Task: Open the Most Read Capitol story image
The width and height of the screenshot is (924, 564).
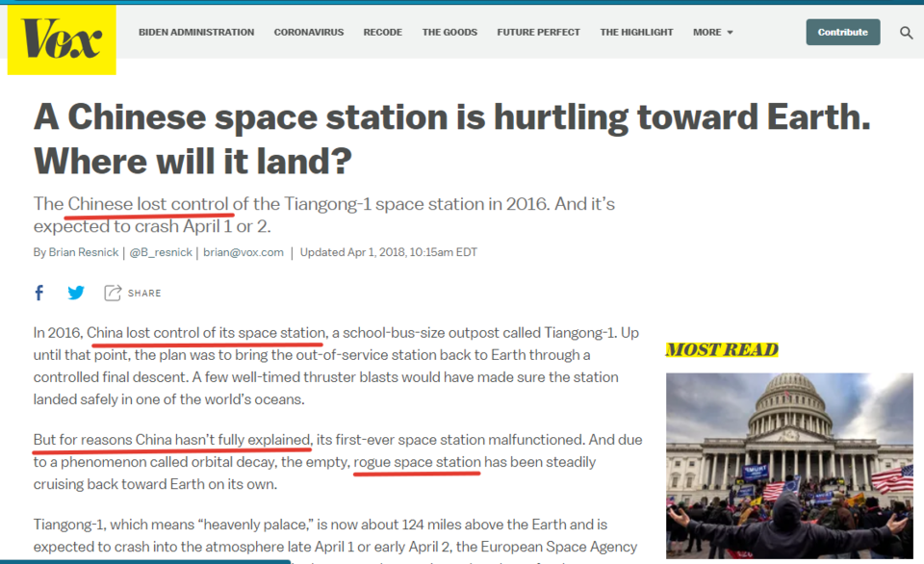Action: point(788,466)
